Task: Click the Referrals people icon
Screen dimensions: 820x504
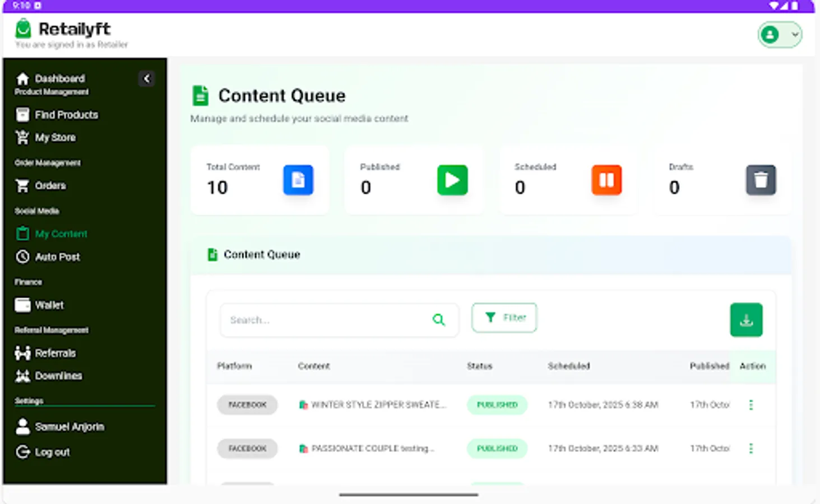Action: 22,353
